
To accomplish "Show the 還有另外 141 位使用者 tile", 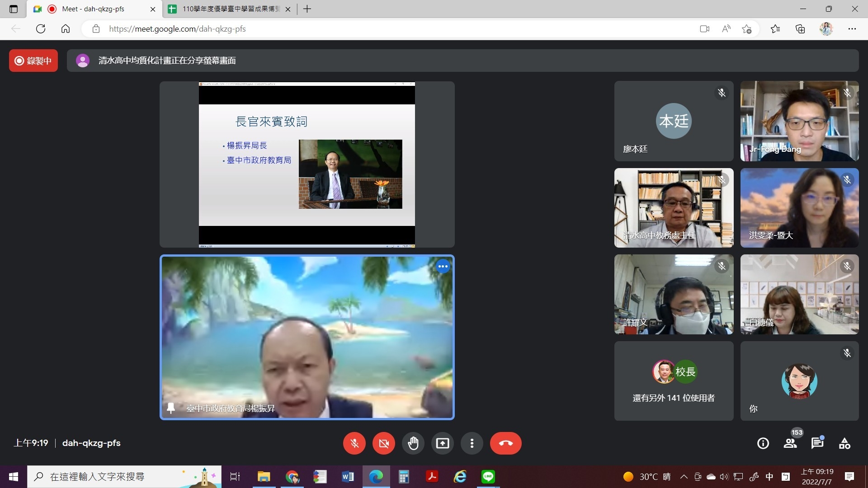I will coord(674,381).
